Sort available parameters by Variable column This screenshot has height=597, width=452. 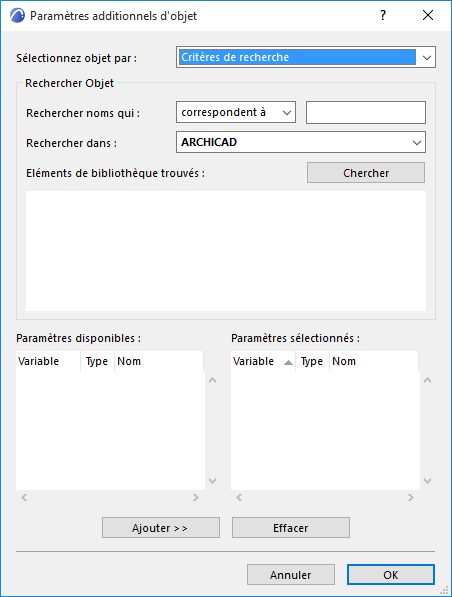[x=48, y=361]
